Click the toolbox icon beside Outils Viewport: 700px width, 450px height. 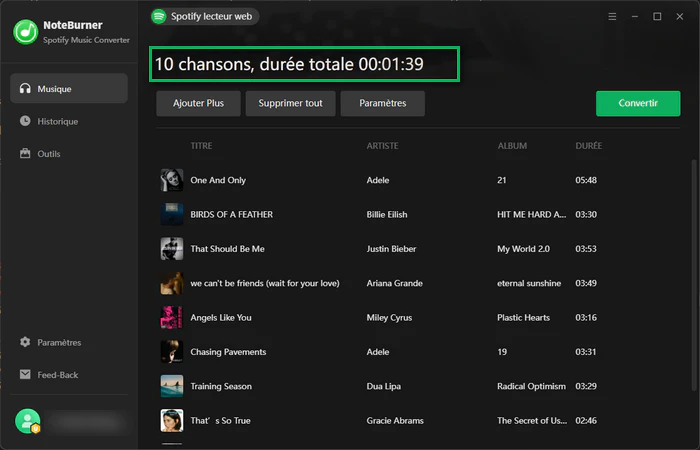tap(25, 154)
